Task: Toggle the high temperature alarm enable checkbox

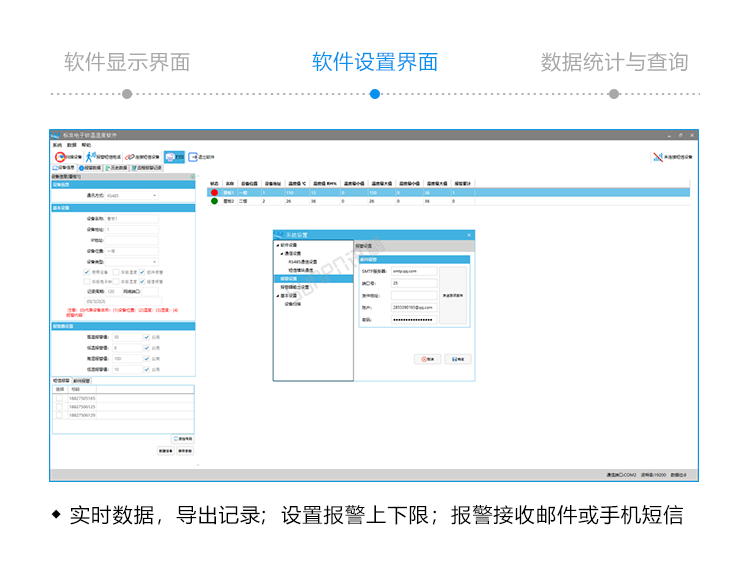Action: click(146, 337)
